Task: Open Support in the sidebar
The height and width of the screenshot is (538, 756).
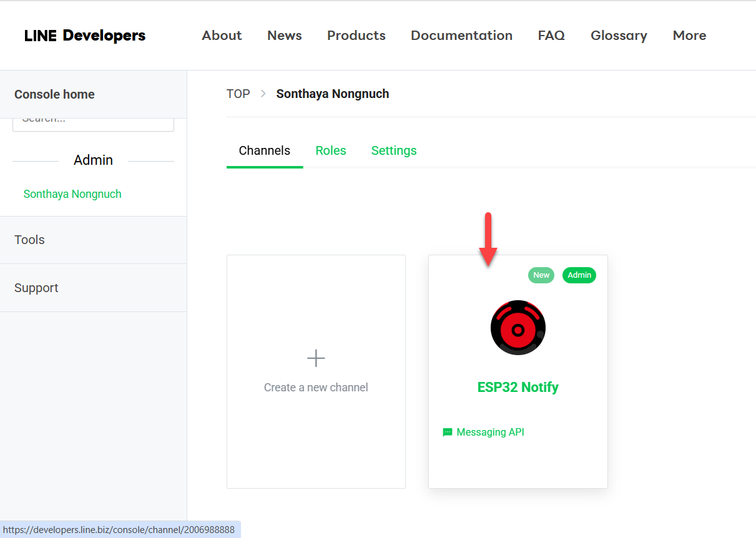Action: [93, 288]
